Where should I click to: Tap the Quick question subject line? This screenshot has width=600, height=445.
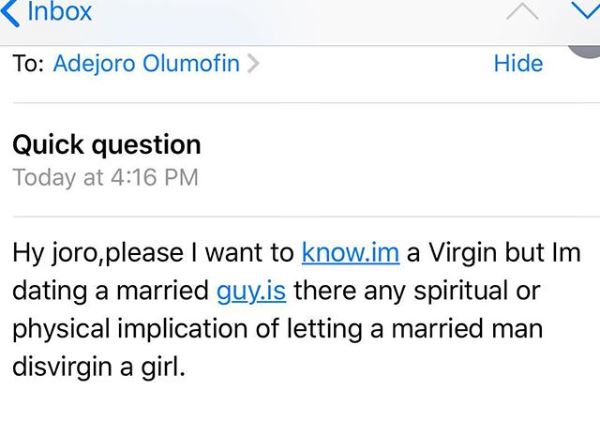(x=106, y=144)
